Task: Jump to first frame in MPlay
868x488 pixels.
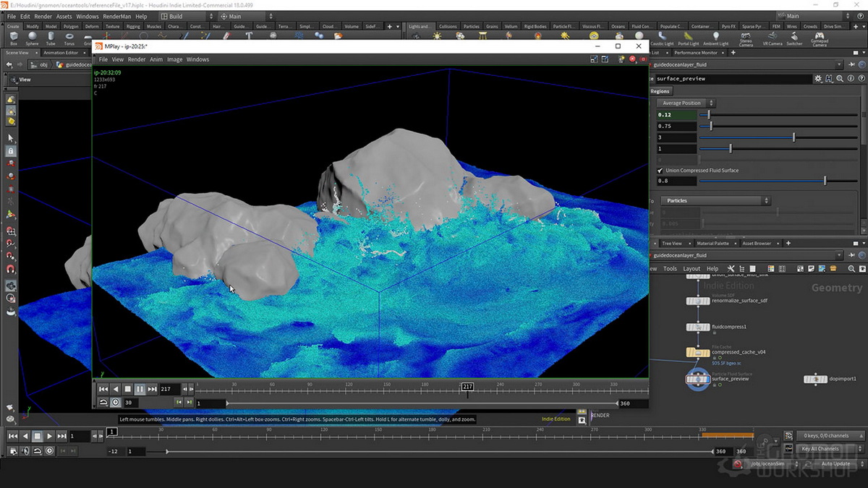Action: tap(103, 389)
